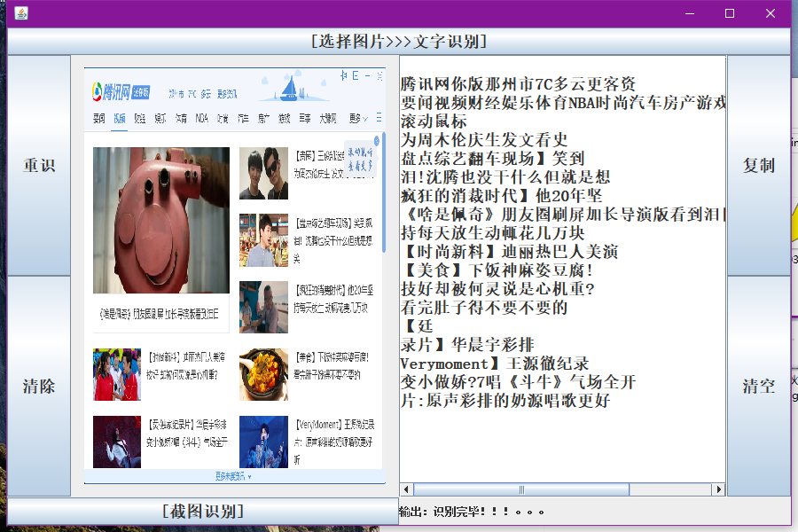Click the text line '技好却被何灵说是心机重?'
The height and width of the screenshot is (532, 798).
pos(497,289)
